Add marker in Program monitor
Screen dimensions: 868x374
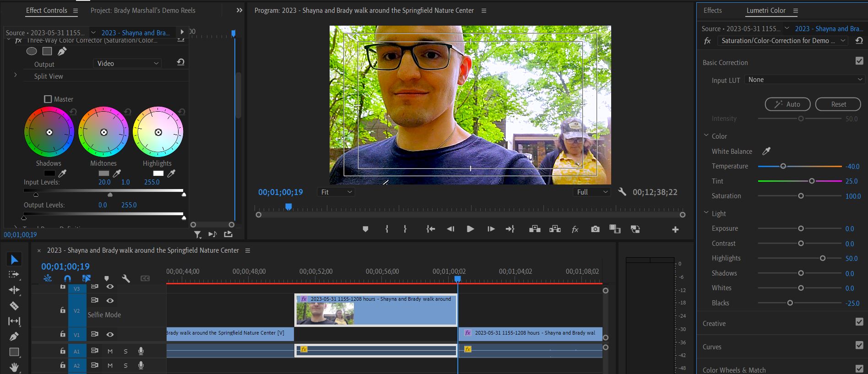point(365,229)
